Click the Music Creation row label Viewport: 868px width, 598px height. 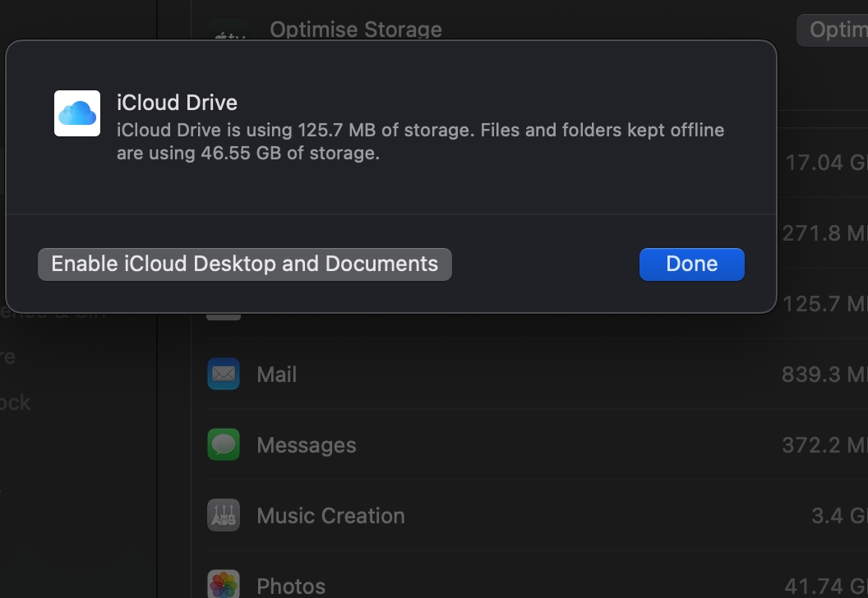click(x=330, y=516)
